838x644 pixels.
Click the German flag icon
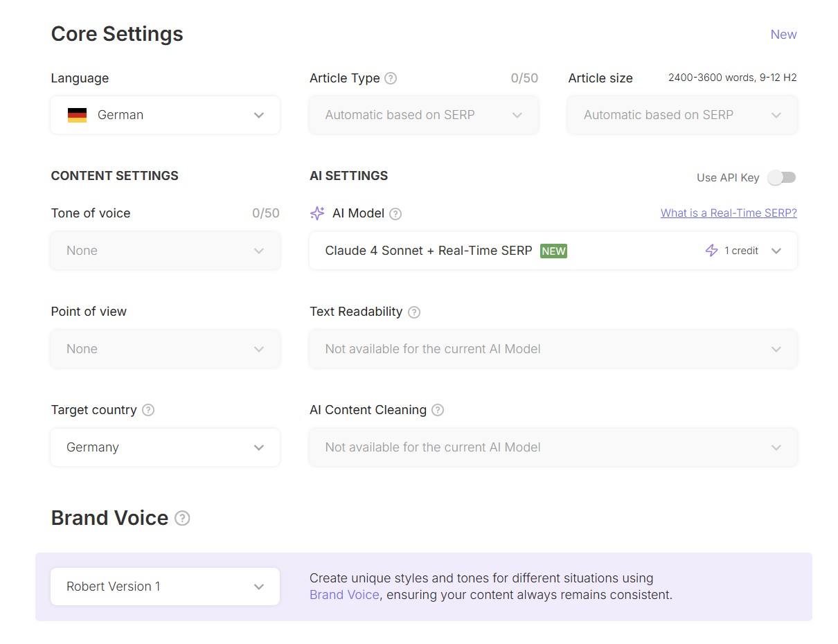(x=77, y=115)
